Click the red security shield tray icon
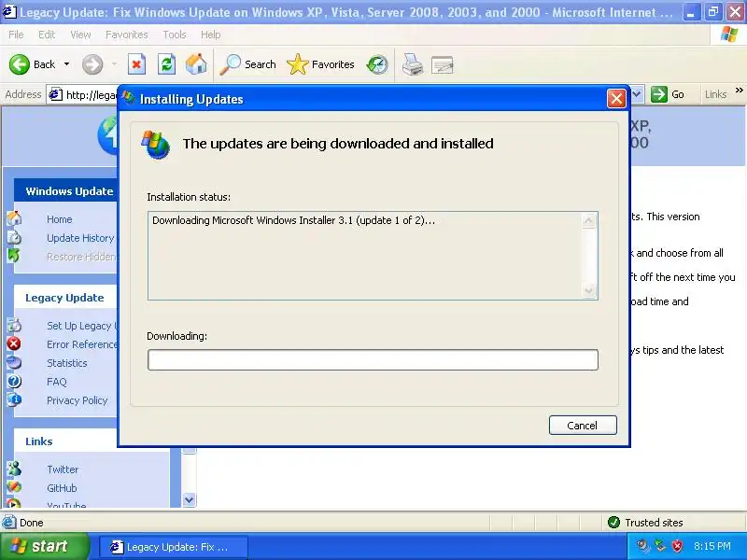 [677, 546]
